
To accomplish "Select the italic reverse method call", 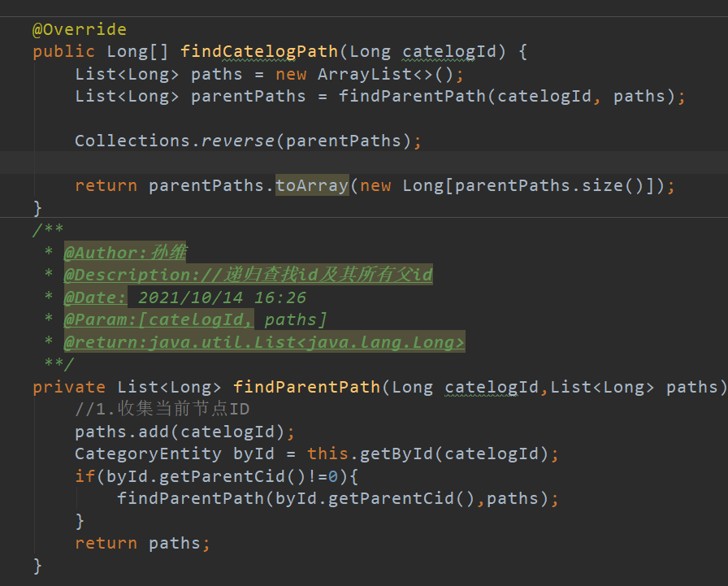I will pyautogui.click(x=238, y=141).
